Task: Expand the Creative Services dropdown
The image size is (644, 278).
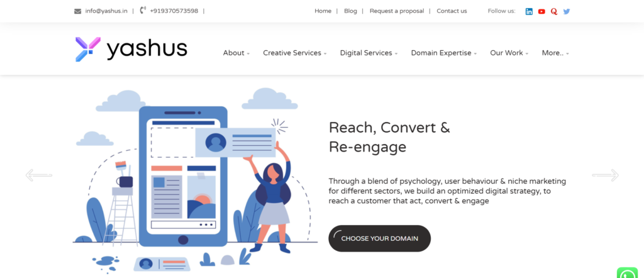Action: pos(295,53)
